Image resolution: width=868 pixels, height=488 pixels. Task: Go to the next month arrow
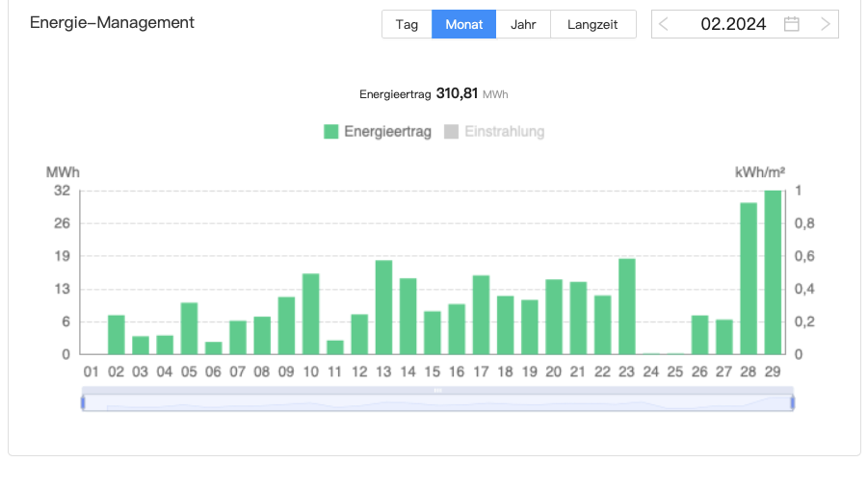[826, 24]
